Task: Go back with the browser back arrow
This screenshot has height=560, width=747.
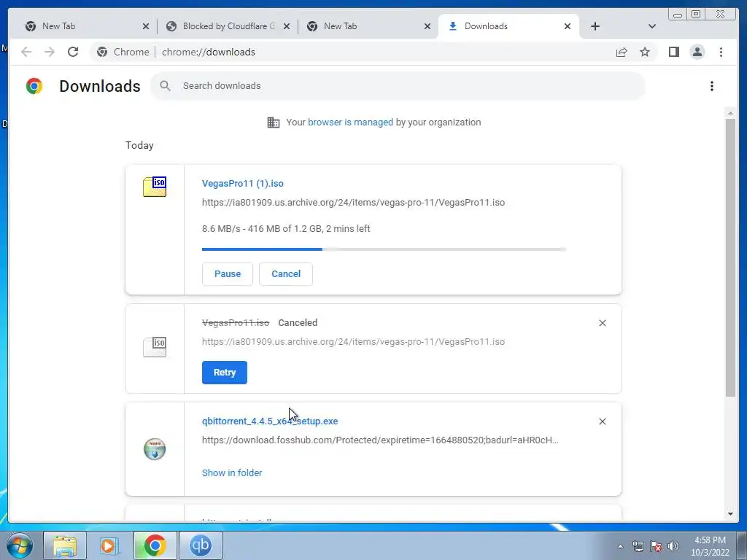Action: (x=26, y=52)
